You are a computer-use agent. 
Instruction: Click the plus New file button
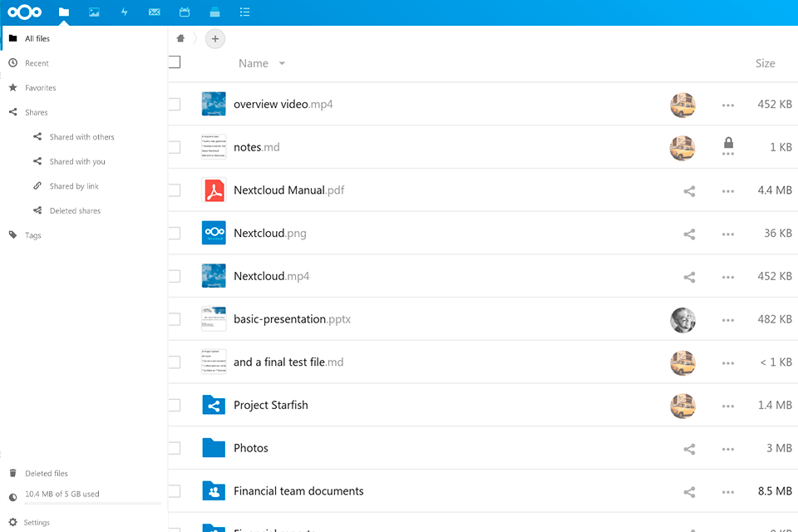click(x=215, y=39)
